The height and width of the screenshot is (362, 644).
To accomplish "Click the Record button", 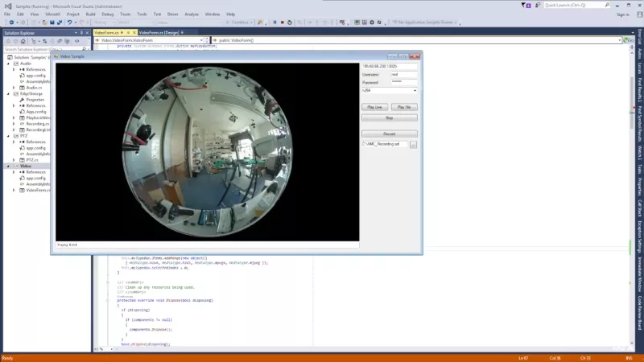I will coord(390,134).
